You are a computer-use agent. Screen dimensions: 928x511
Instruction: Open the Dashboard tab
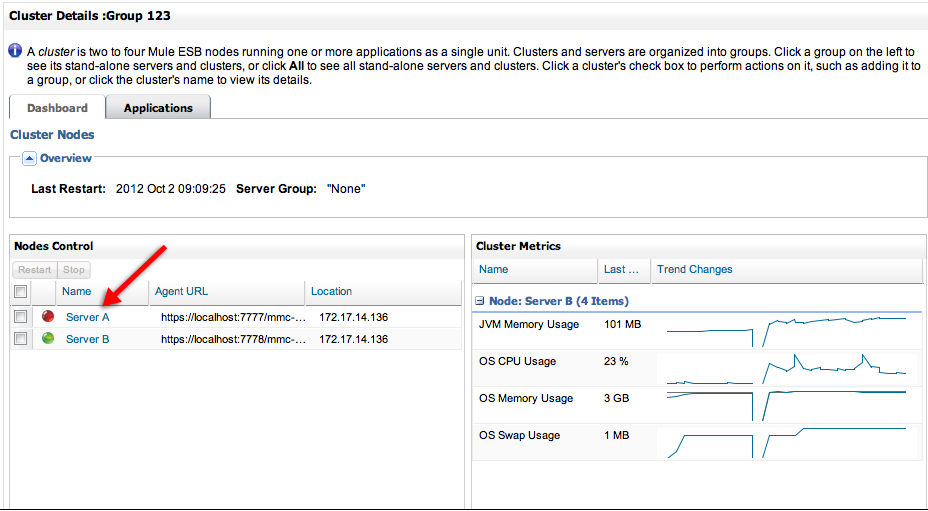pos(57,108)
